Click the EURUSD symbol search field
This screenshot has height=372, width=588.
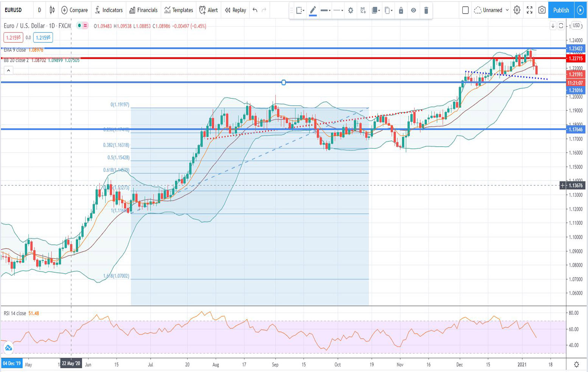(x=13, y=10)
